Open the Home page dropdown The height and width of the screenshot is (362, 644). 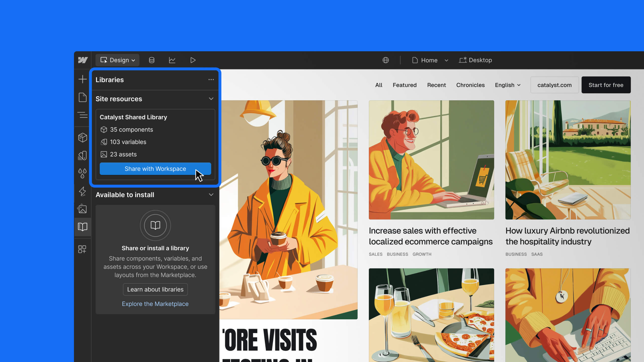point(447,60)
